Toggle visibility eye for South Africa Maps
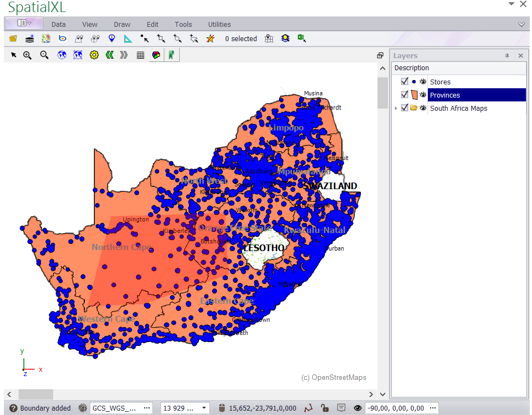Screen dimensions: 532x415 tap(423, 108)
